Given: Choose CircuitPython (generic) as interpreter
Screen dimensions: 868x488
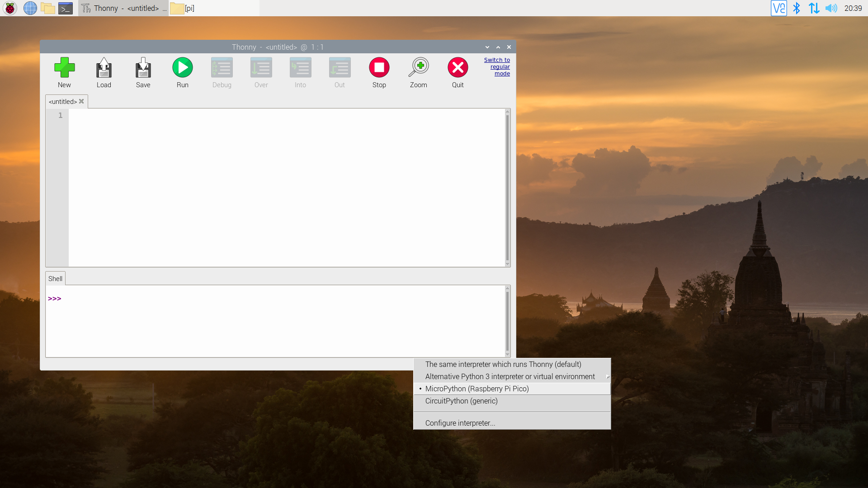Looking at the screenshot, I should [x=461, y=401].
